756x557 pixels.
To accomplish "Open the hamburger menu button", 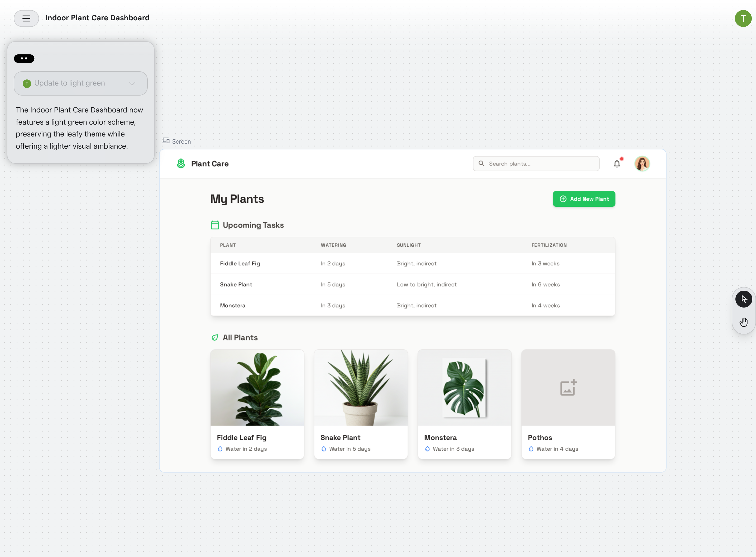I will click(x=26, y=18).
